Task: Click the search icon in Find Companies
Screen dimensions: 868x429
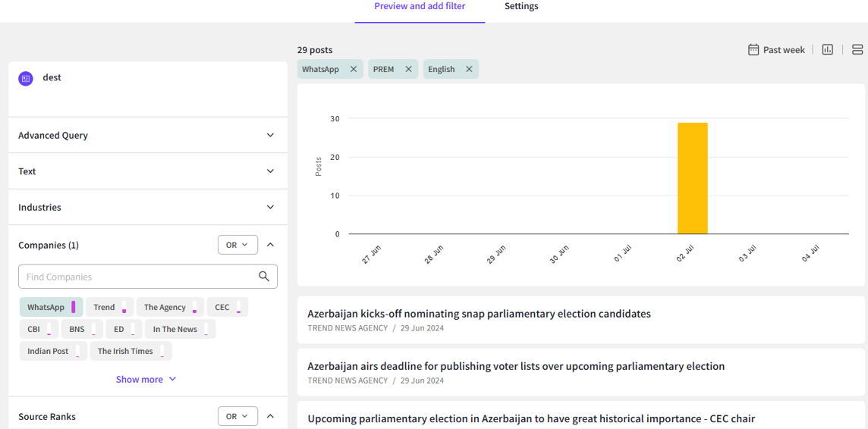Action: pos(264,277)
